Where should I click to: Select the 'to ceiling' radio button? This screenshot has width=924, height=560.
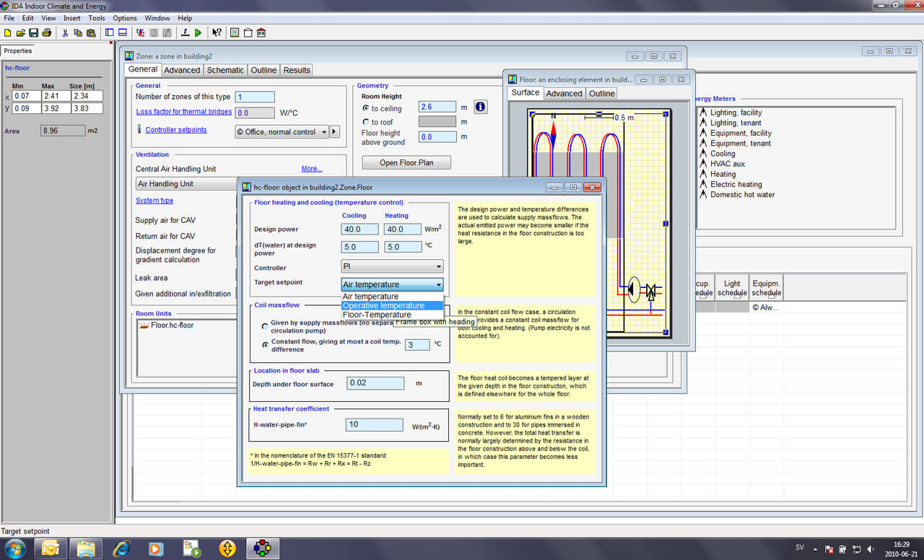366,108
